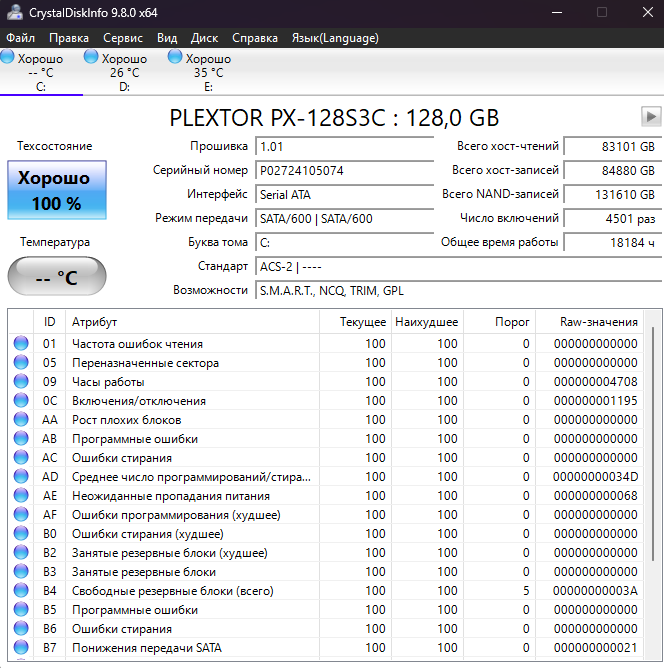The width and height of the screenshot is (664, 668).
Task: Click the serial number field
Action: [344, 171]
